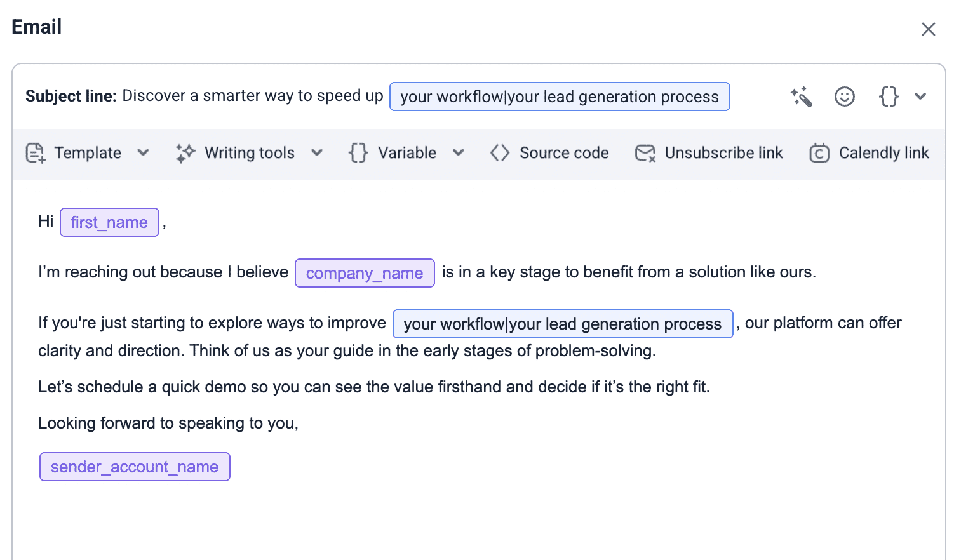
Task: Click the AI magic wand icon in subject line
Action: pyautogui.click(x=801, y=97)
